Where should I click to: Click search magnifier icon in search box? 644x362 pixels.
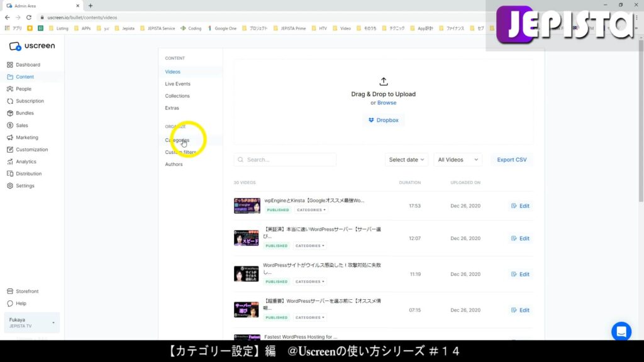[x=241, y=160]
